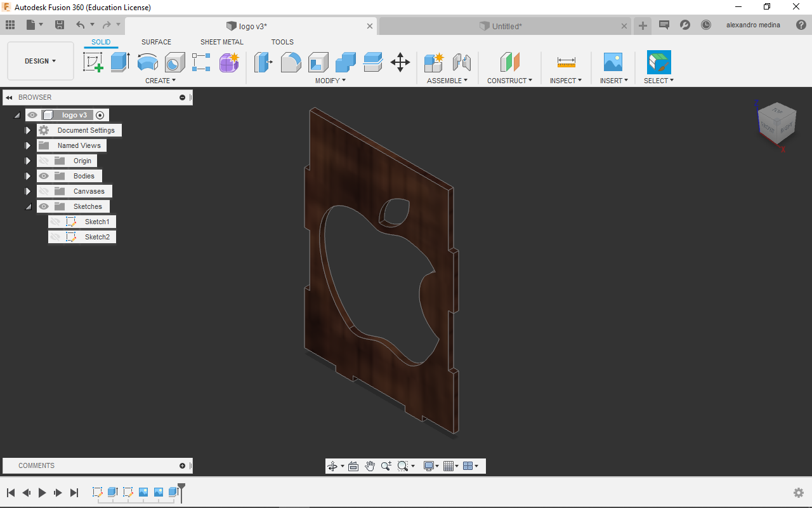This screenshot has height=508, width=812.
Task: Switch to the TOOLS tab
Action: point(282,42)
